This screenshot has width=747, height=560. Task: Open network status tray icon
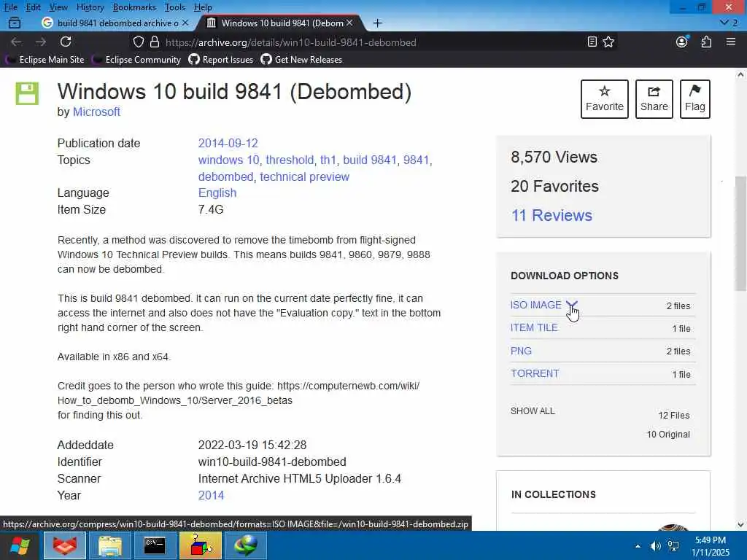pyautogui.click(x=673, y=546)
